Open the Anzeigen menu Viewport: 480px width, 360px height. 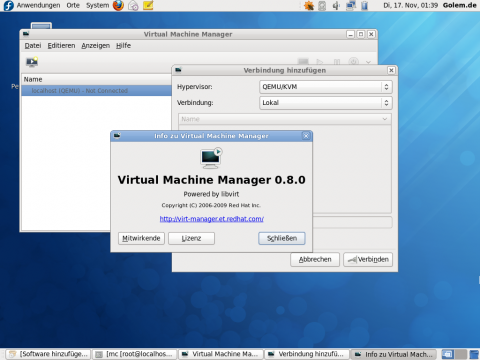tap(96, 46)
